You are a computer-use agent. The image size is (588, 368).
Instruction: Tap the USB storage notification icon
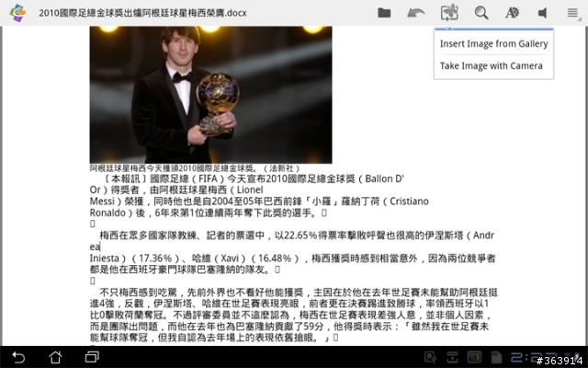click(x=430, y=358)
